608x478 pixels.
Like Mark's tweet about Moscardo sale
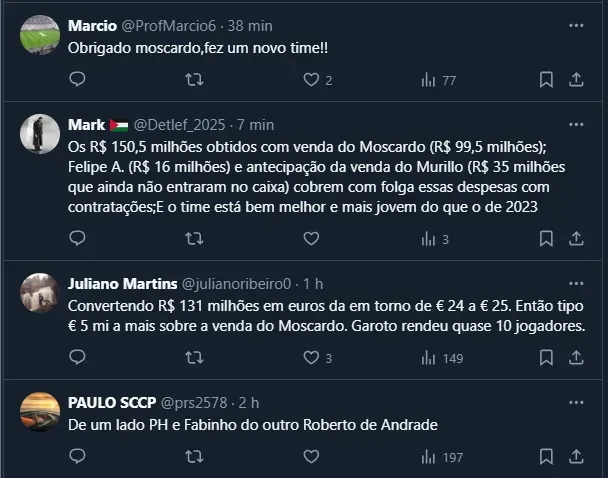[x=311, y=239]
